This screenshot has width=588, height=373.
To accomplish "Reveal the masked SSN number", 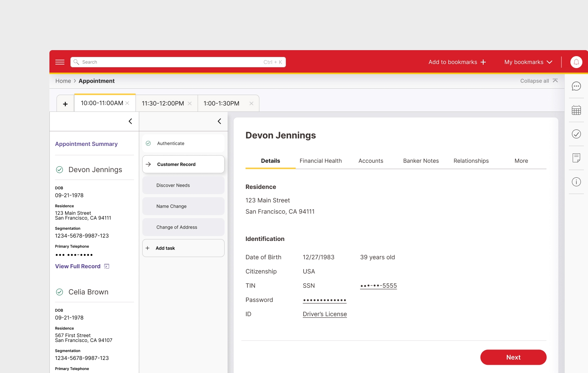I will 378,286.
